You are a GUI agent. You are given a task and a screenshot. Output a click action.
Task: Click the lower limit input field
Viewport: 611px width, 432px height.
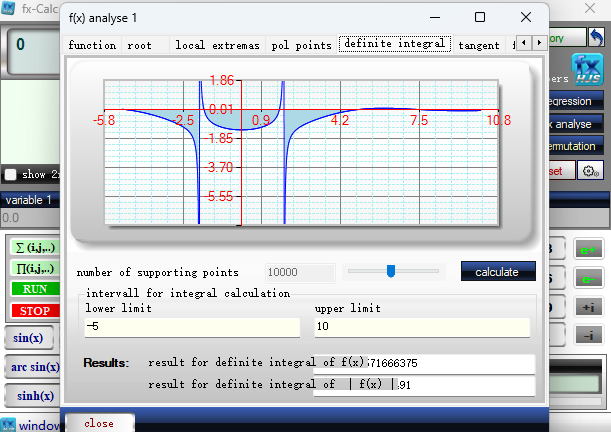pyautogui.click(x=192, y=326)
